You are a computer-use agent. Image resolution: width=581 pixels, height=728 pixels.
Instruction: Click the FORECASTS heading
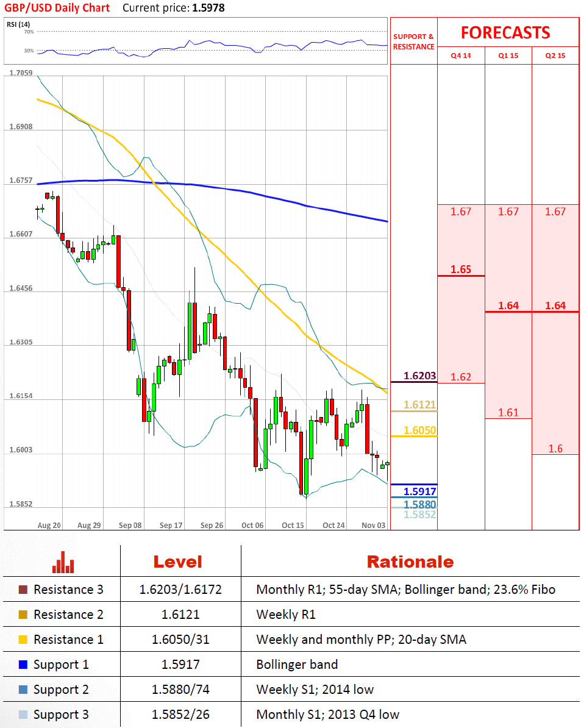coord(505,33)
